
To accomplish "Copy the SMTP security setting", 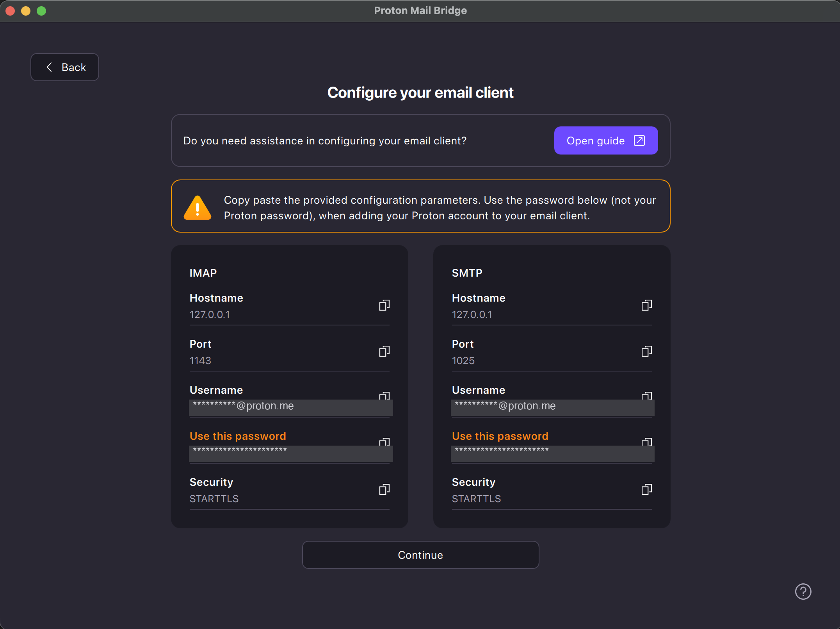I will pos(647,489).
